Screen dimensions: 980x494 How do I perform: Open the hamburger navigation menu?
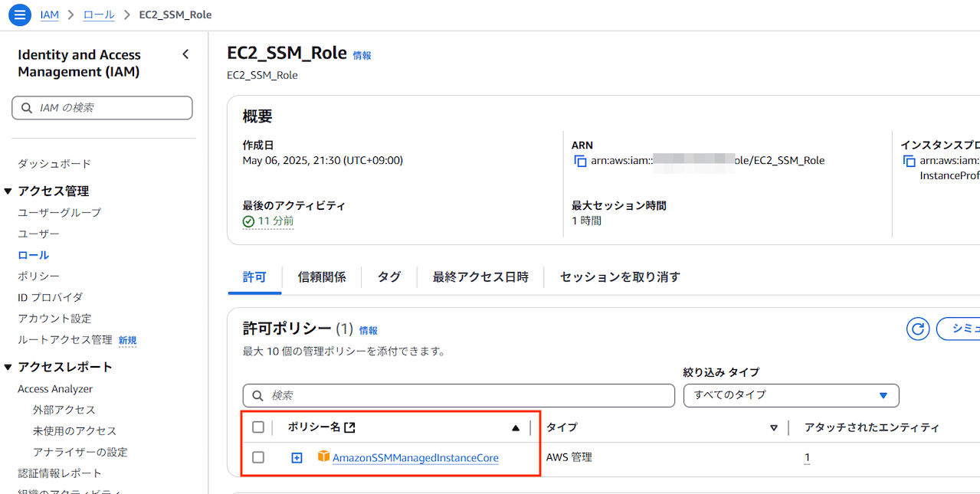[19, 15]
